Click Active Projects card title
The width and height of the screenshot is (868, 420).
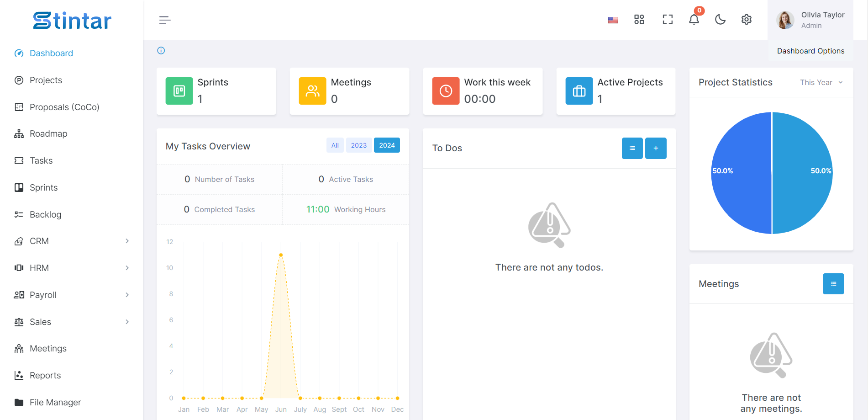pos(630,82)
